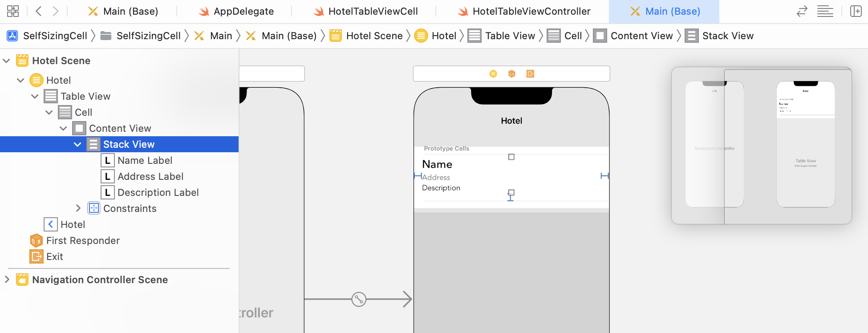Switch to the HotelTableViewCell tab
Screen dimensions: 868x333
pyautogui.click(x=365, y=11)
